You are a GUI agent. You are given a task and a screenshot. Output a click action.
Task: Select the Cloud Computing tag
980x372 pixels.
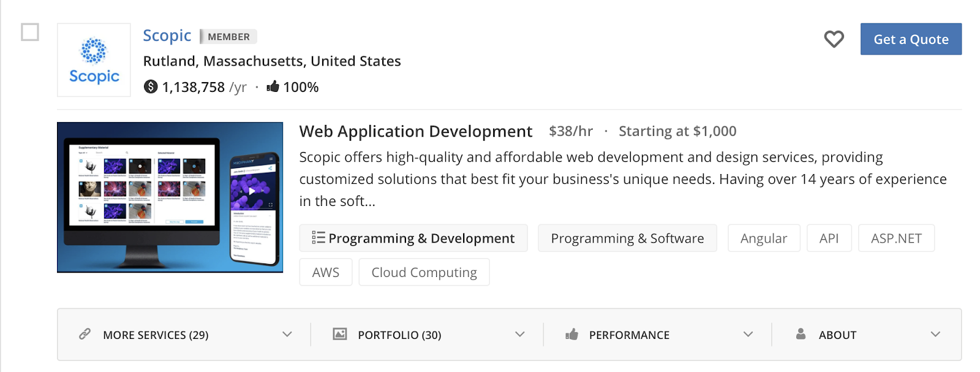coord(424,273)
